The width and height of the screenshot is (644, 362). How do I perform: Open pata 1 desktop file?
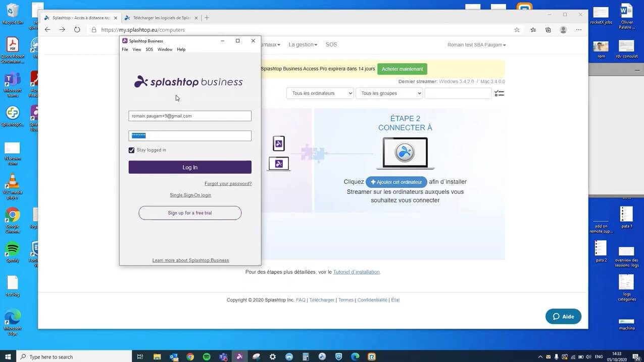point(626,218)
